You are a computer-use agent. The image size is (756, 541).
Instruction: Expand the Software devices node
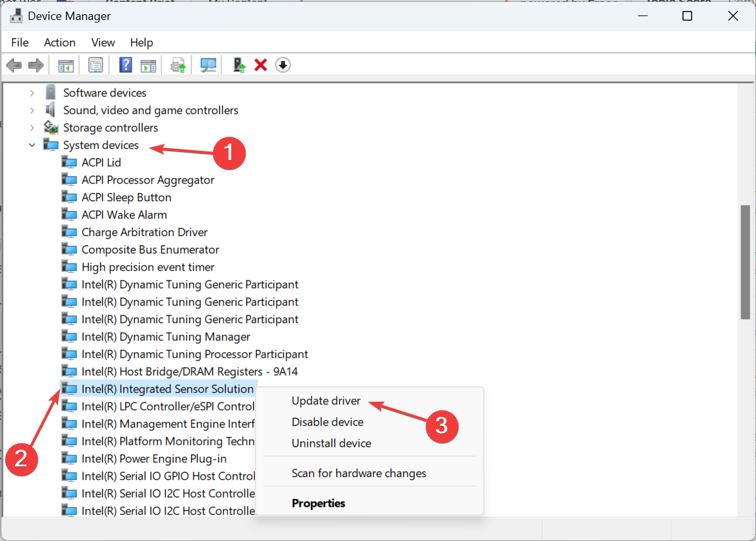pyautogui.click(x=32, y=93)
